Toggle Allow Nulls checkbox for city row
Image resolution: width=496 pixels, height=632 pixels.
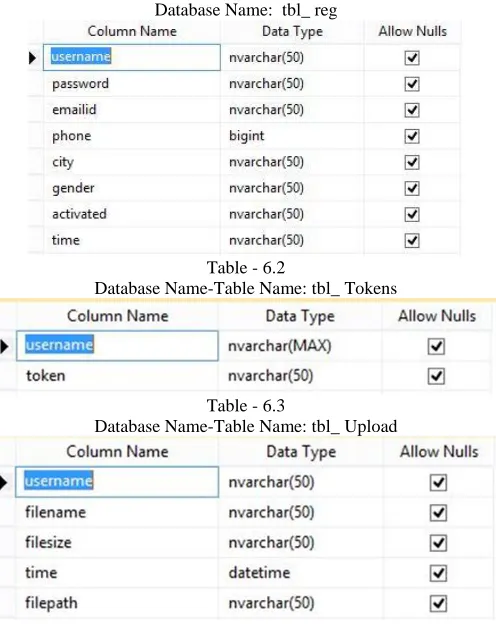click(x=412, y=162)
